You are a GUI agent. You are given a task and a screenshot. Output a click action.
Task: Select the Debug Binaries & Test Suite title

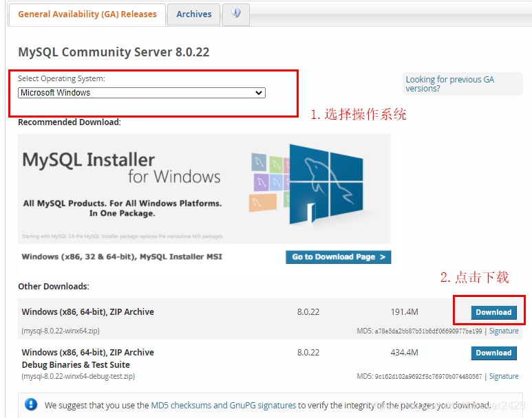(76, 365)
